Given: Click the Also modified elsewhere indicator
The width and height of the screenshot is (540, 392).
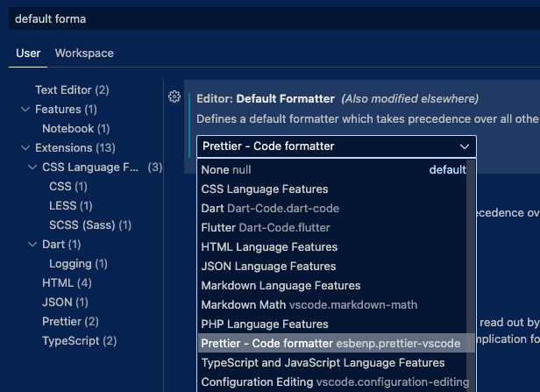Looking at the screenshot, I should (x=410, y=99).
